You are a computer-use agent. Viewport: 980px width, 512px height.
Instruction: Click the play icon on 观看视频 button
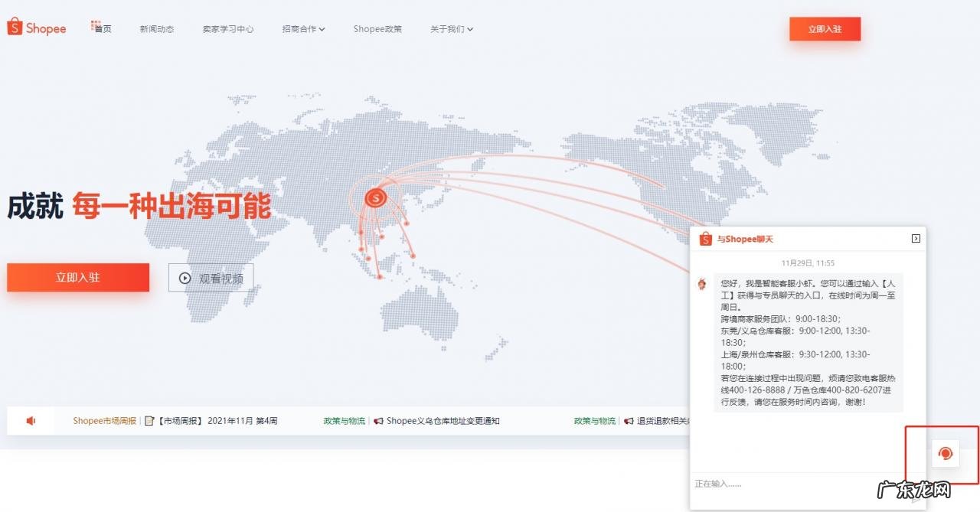pos(184,278)
